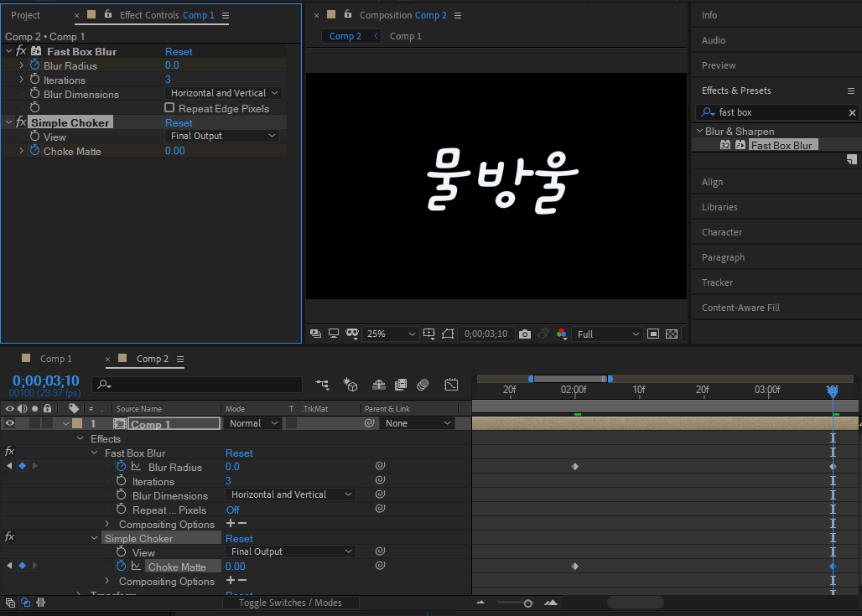This screenshot has width=862, height=616.
Task: Click Blur Radius keyframe at 02:00f
Action: point(575,467)
